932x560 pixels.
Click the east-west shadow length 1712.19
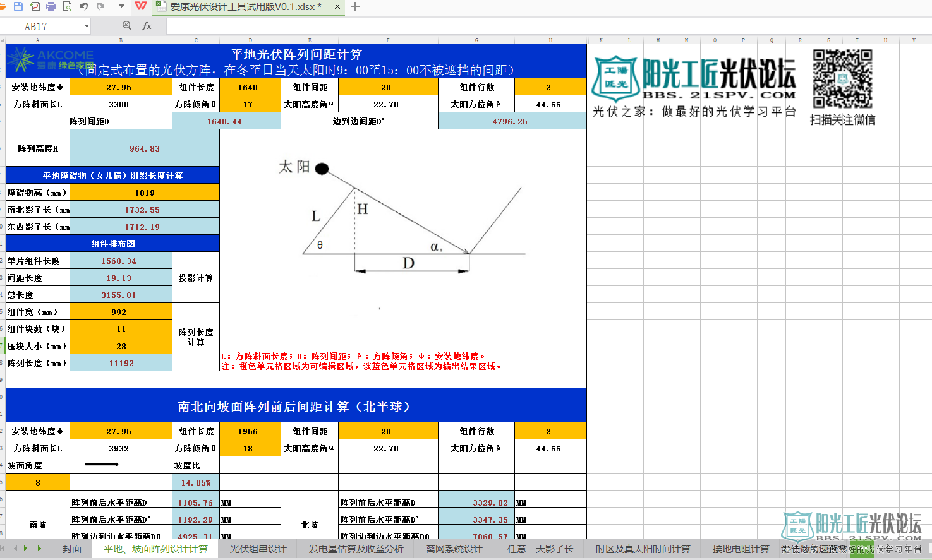click(145, 227)
